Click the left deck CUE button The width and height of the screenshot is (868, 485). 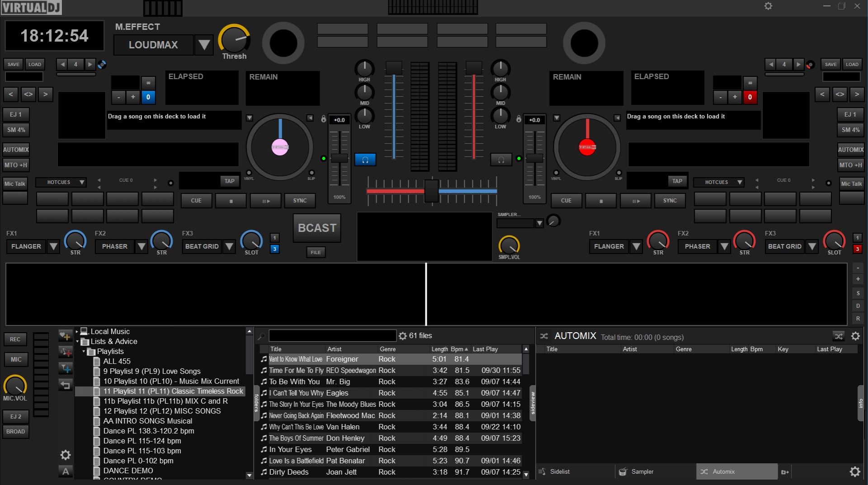196,201
